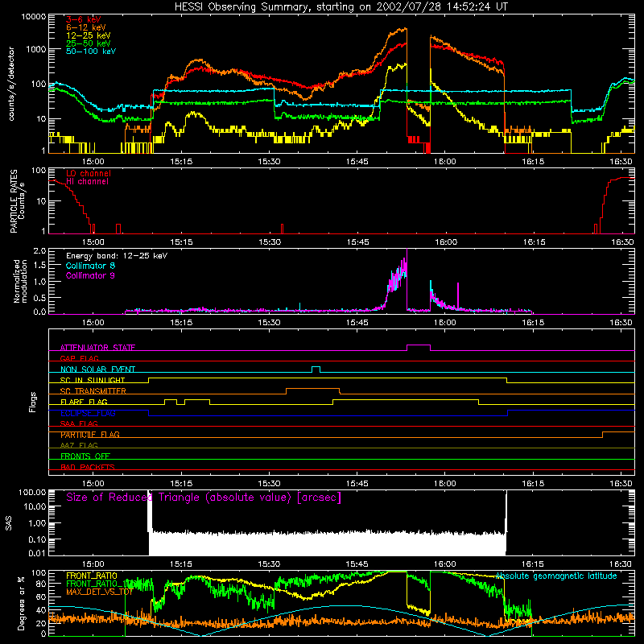The height and width of the screenshot is (644, 644).
Task: Select the Collimator 9 legend entry
Action: point(90,275)
